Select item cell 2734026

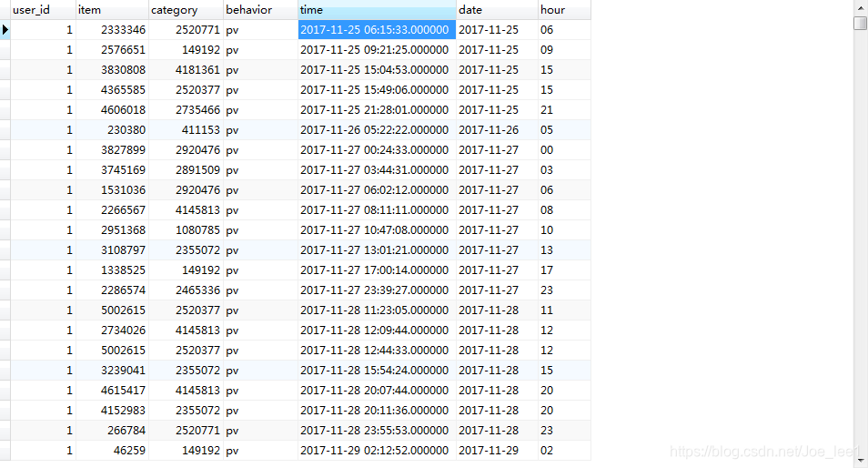(113, 331)
